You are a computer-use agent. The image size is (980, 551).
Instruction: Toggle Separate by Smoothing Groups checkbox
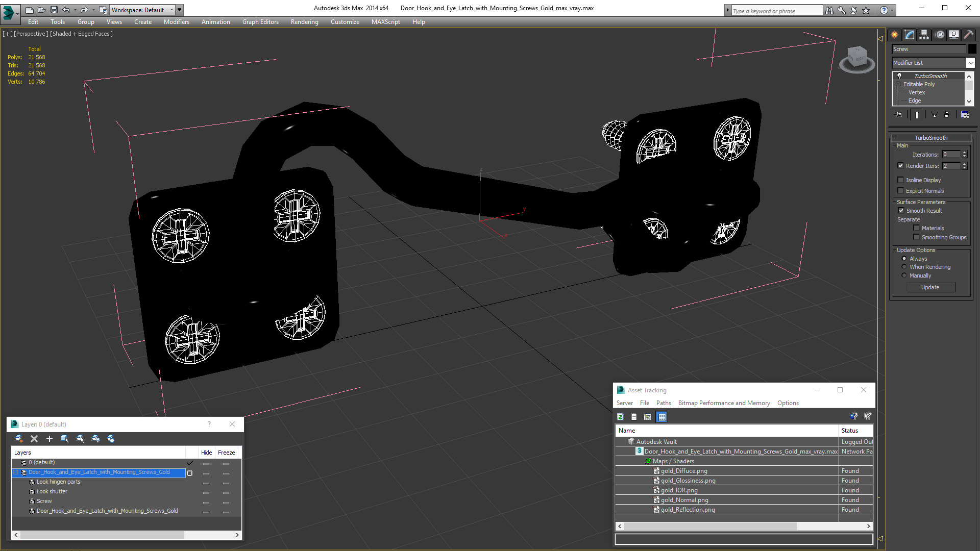click(x=917, y=237)
